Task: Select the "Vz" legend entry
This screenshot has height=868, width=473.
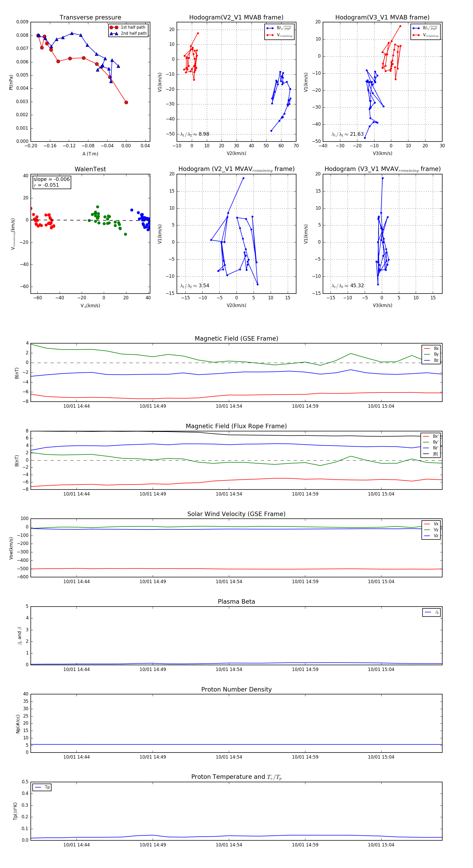Action: 431,536
